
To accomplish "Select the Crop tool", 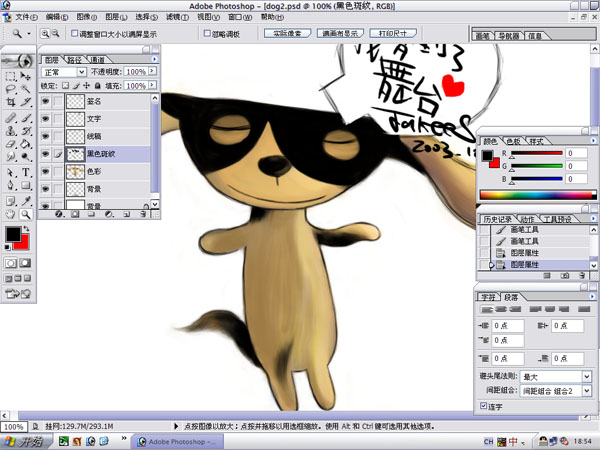I will tap(11, 102).
